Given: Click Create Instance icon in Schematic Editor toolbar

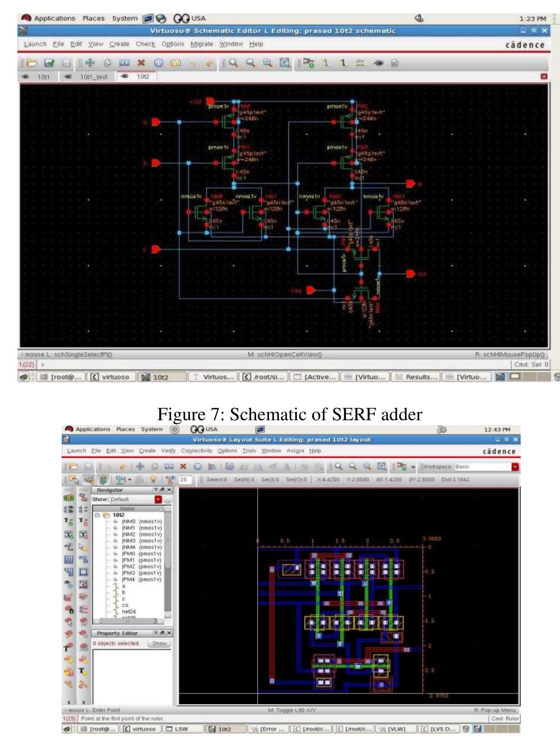Looking at the screenshot, I should click(x=309, y=63).
